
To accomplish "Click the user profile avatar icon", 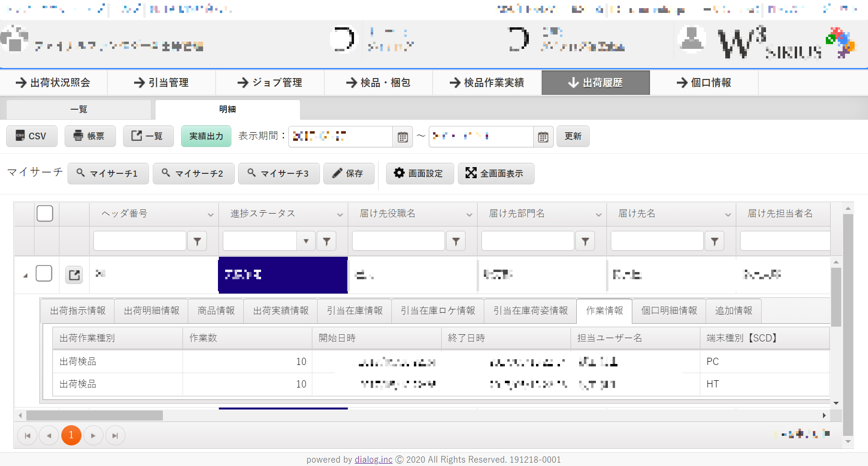I will coord(691,39).
